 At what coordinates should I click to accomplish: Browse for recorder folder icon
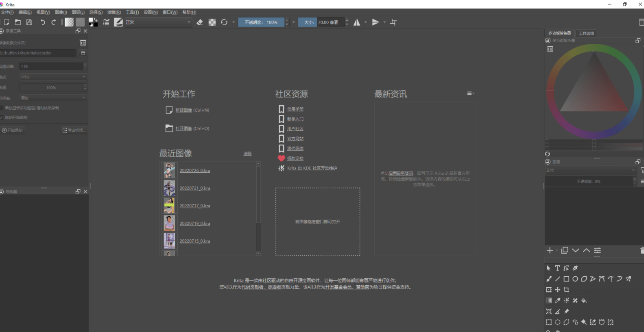(x=83, y=53)
